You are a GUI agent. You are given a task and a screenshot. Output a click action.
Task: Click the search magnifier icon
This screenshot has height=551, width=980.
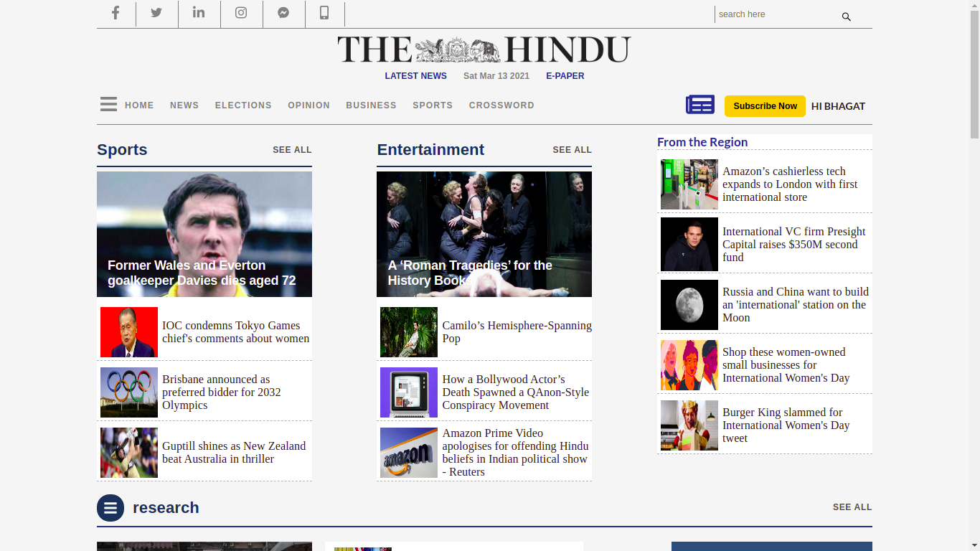pyautogui.click(x=847, y=17)
